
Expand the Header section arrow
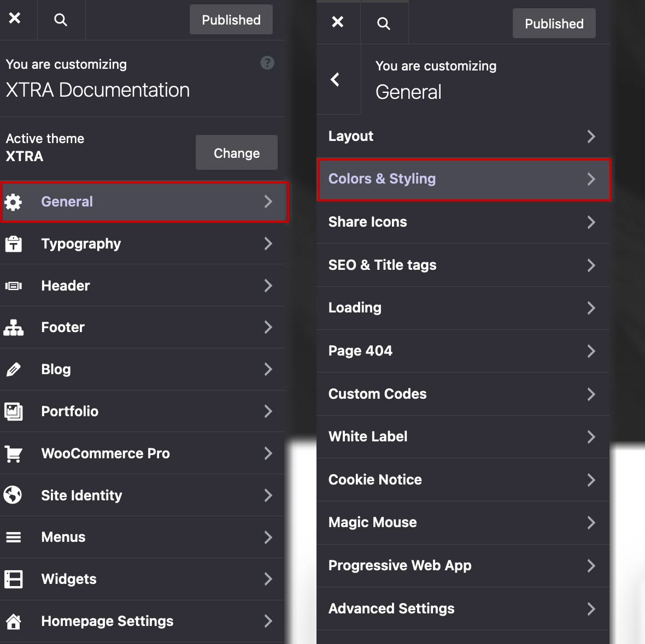(268, 286)
